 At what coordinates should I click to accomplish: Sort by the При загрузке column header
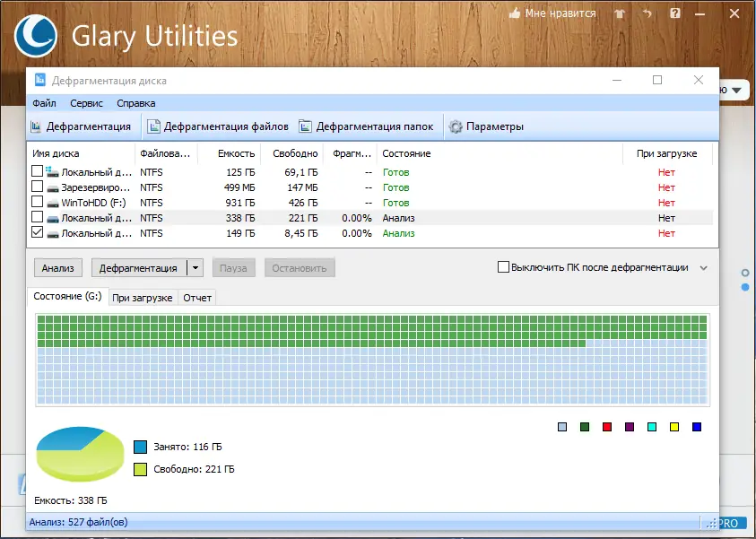click(x=667, y=153)
